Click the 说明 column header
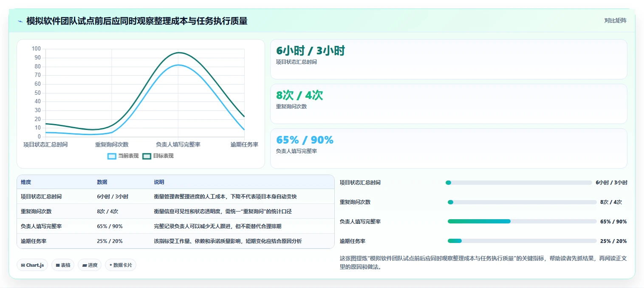The width and height of the screenshot is (644, 288). point(159,182)
